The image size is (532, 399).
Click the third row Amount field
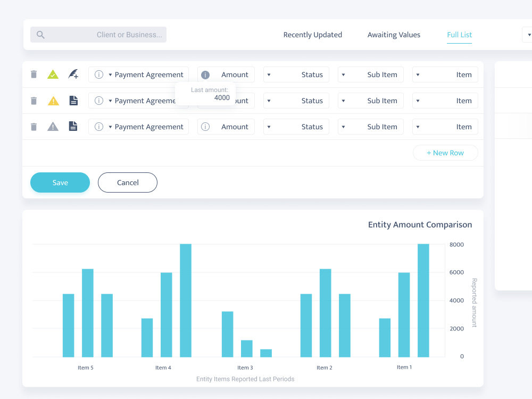point(226,127)
